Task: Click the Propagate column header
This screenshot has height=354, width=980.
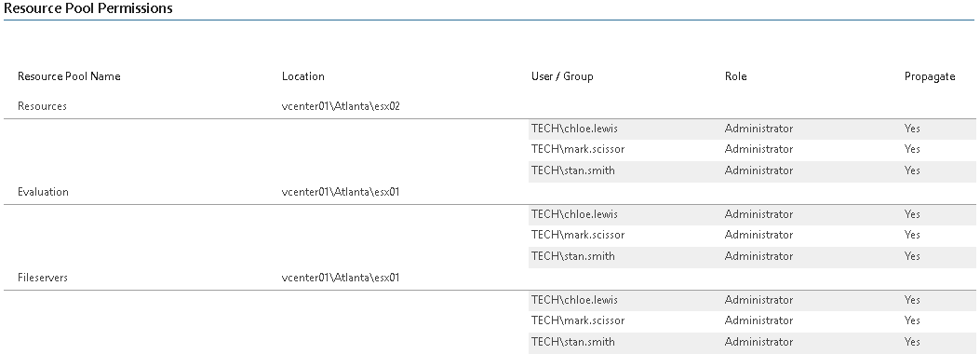Action: pyautogui.click(x=930, y=76)
